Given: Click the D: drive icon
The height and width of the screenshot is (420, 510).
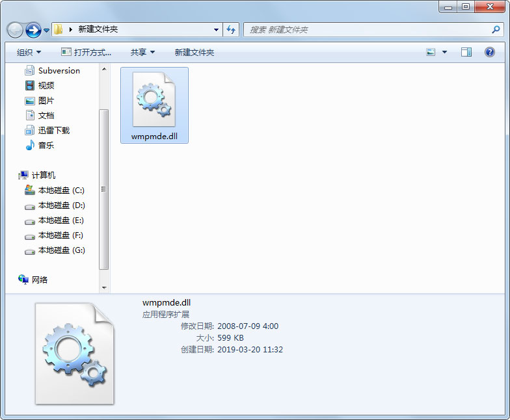Looking at the screenshot, I should pos(30,207).
